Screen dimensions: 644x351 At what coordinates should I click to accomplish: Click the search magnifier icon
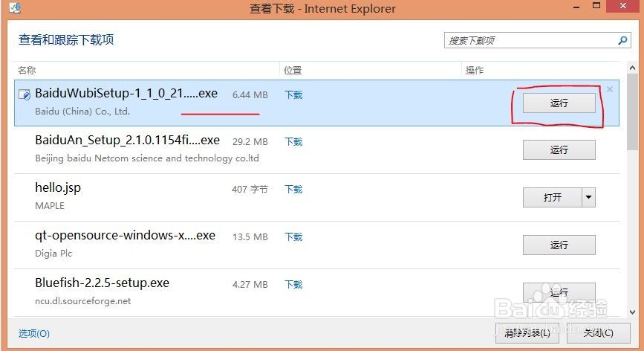tap(622, 40)
